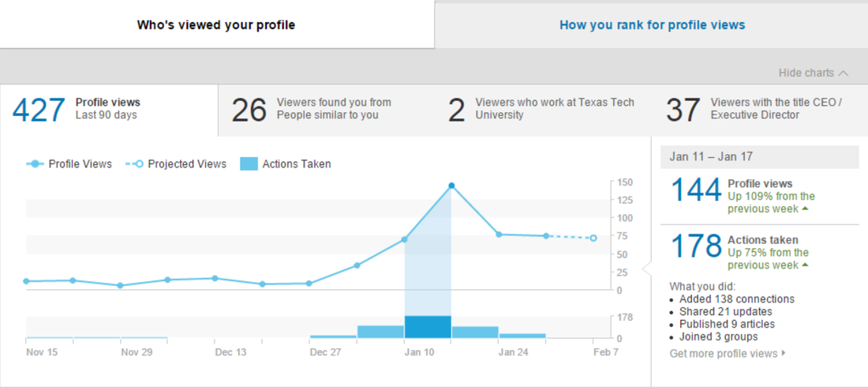Viewport: 868px width, 387px height.
Task: Select Viewers found you from People similar tile
Action: point(327,110)
